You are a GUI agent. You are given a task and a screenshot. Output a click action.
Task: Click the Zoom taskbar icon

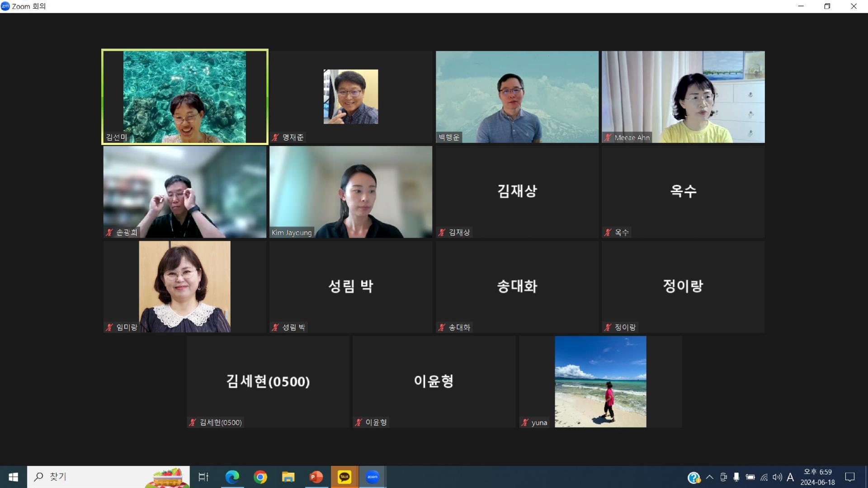click(x=373, y=477)
